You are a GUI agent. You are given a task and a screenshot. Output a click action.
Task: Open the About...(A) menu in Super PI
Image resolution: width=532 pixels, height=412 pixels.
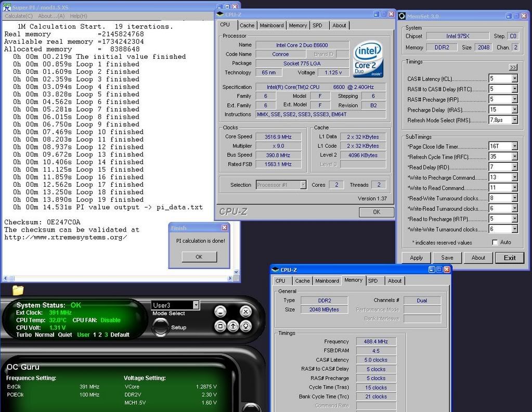coord(51,16)
